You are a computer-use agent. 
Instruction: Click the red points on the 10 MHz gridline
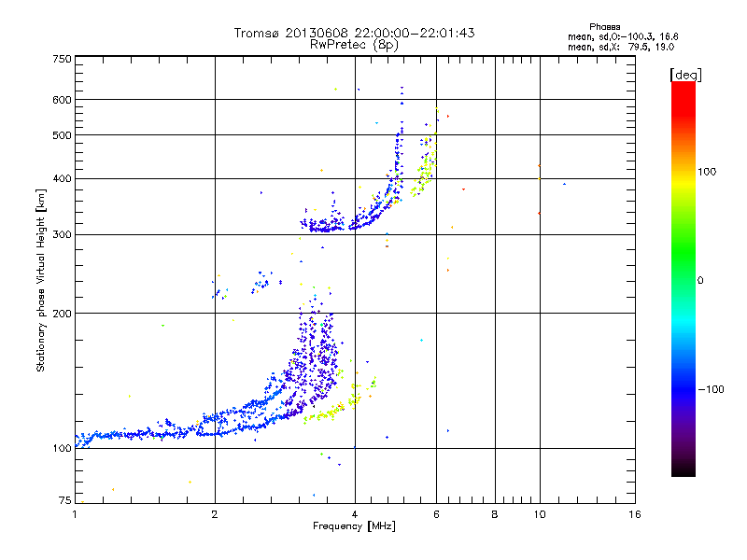pos(540,189)
